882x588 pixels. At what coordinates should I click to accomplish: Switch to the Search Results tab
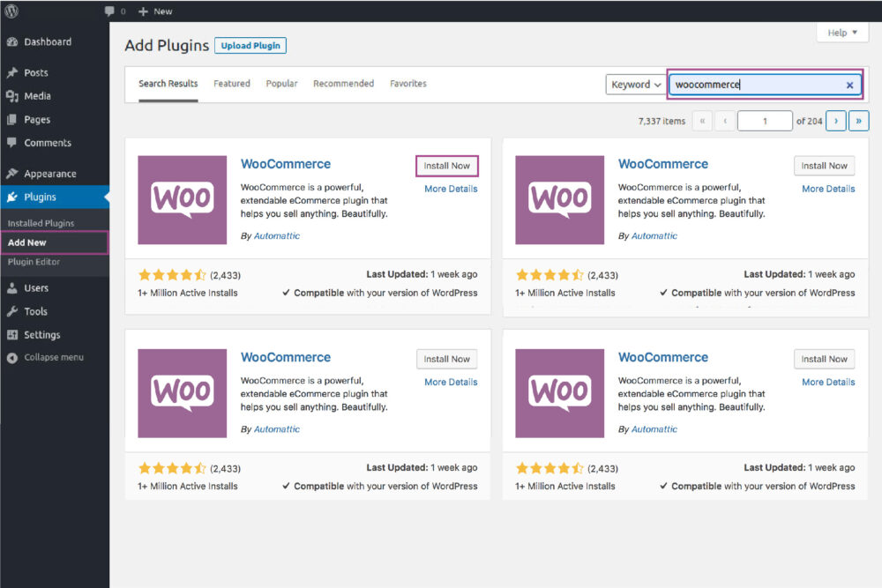pyautogui.click(x=168, y=84)
